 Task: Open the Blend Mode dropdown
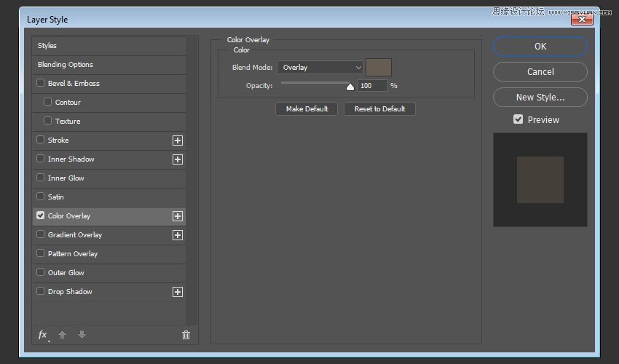click(320, 68)
